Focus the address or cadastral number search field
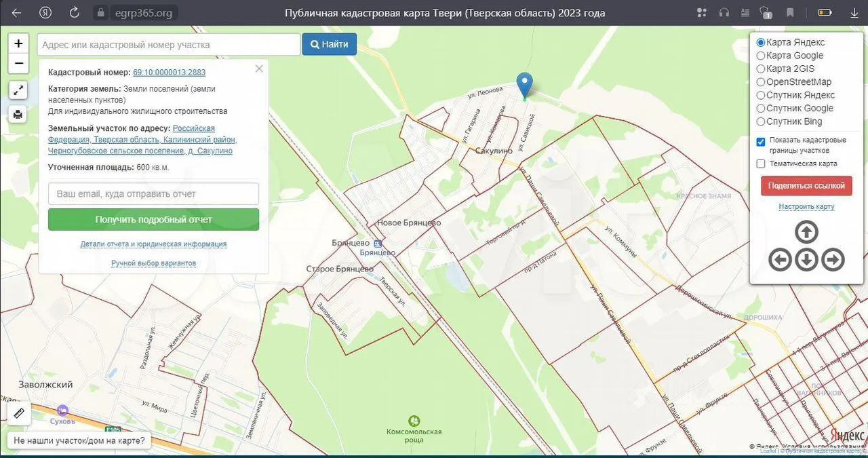The width and height of the screenshot is (868, 458). click(x=169, y=45)
